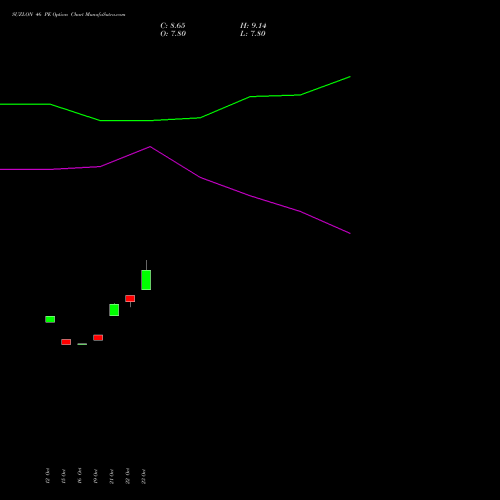The width and height of the screenshot is (500, 500).
Task: Select the low value L: 7.80
Action: (253, 34)
